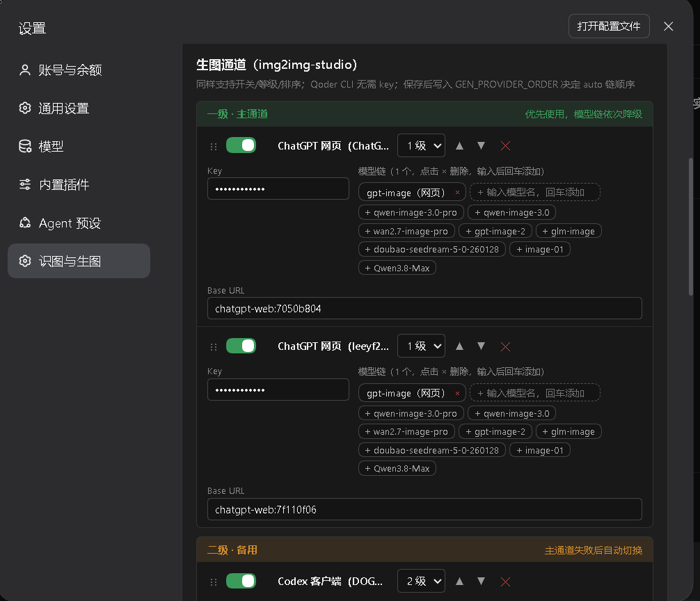700x601 pixels.
Task: Add qwen-image-3.0 to ChatG... channel's chain
Action: (511, 212)
